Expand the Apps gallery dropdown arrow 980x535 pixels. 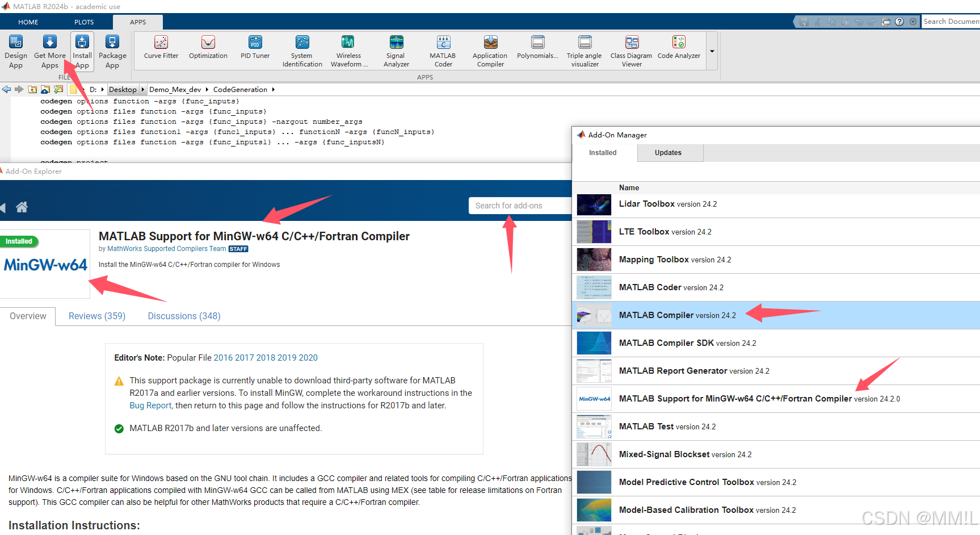[x=712, y=51]
